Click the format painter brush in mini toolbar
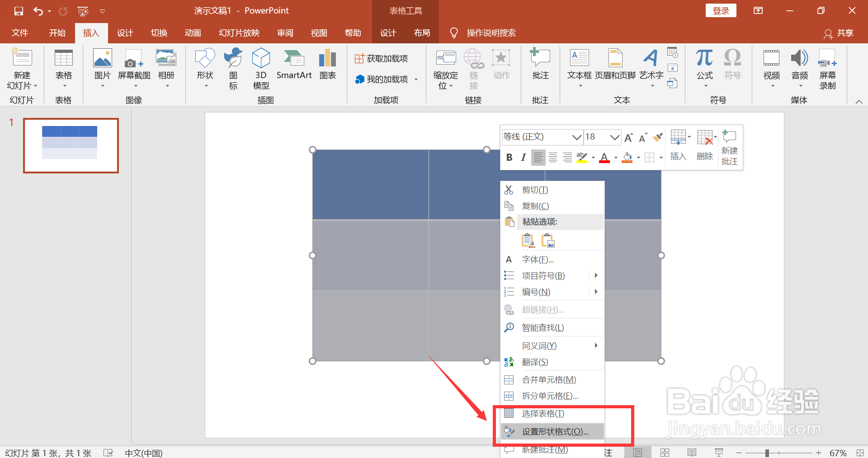This screenshot has width=868, height=458. point(658,137)
